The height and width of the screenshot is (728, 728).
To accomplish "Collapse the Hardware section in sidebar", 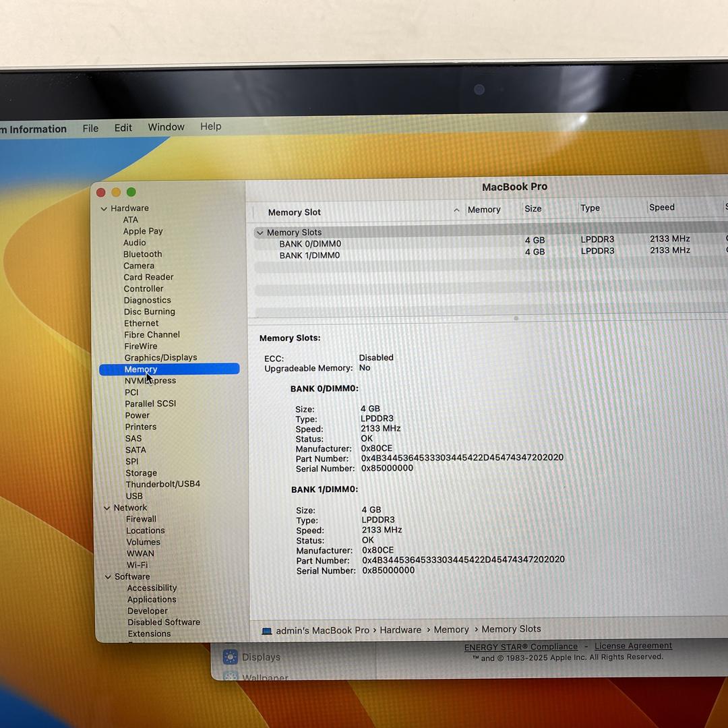I will click(104, 209).
